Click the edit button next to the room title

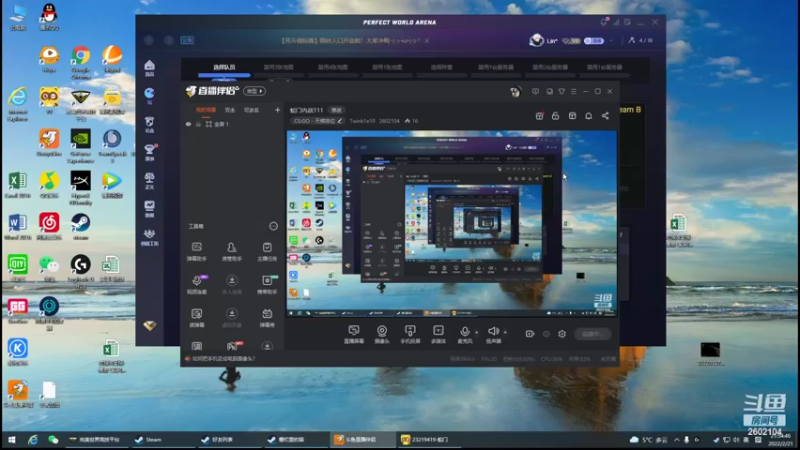click(x=336, y=110)
